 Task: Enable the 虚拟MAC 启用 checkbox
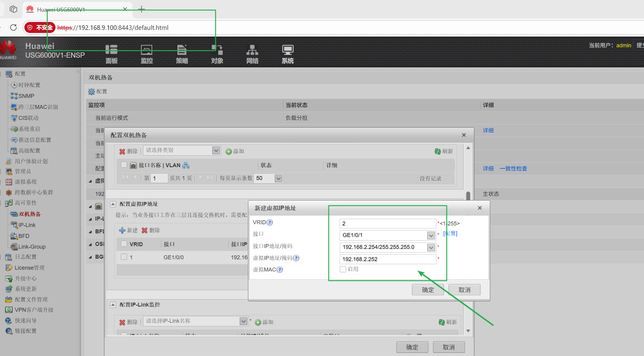pyautogui.click(x=343, y=269)
